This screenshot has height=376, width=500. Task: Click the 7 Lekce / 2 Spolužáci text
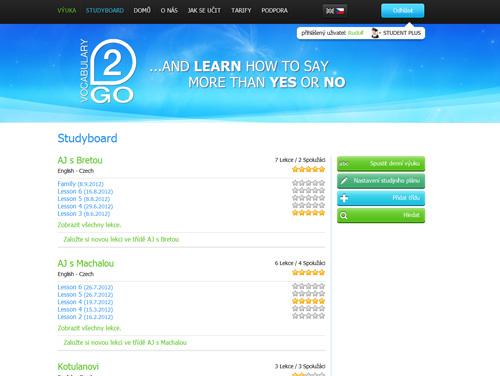click(x=300, y=160)
